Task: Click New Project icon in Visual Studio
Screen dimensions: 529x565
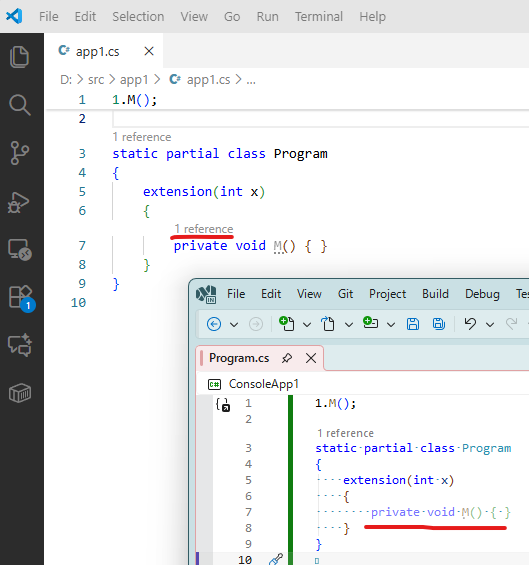Action: (287, 323)
